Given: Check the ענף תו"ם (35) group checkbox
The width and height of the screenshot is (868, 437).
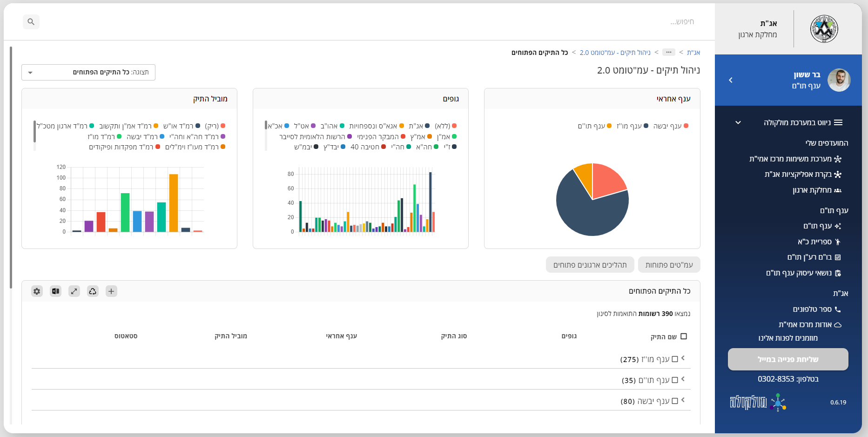Looking at the screenshot, I should click(675, 380).
